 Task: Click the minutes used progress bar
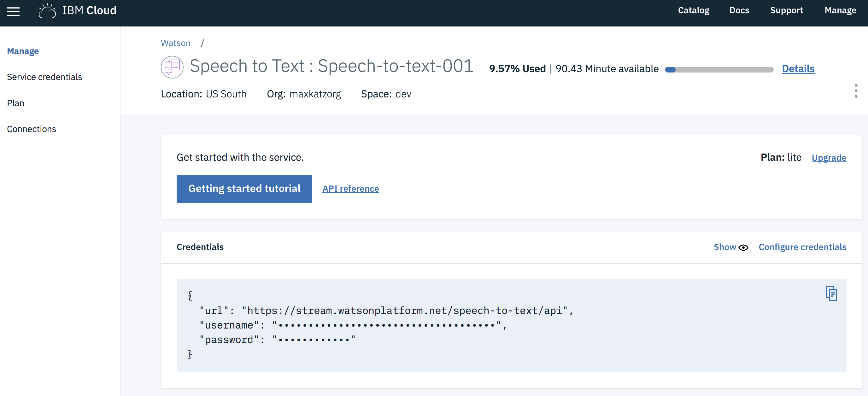click(719, 69)
